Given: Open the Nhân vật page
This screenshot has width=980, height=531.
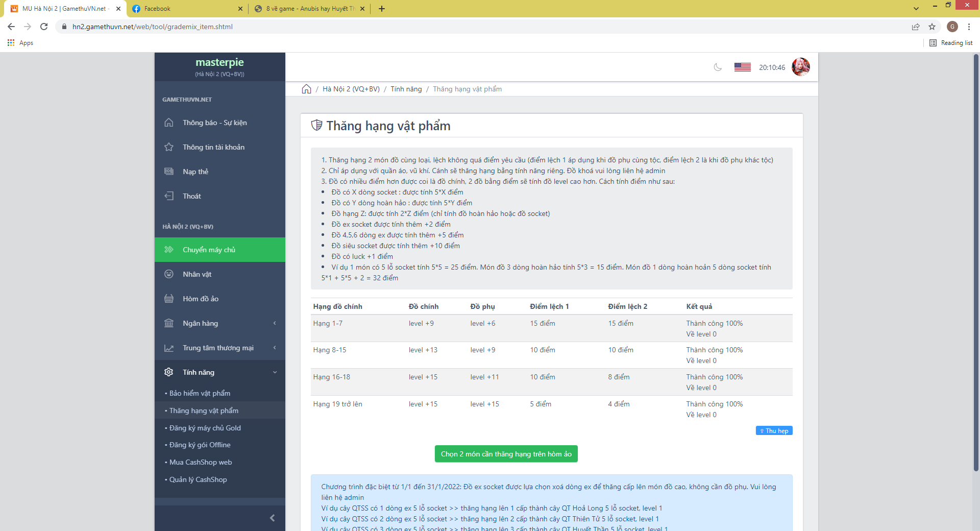Looking at the screenshot, I should click(x=197, y=275).
